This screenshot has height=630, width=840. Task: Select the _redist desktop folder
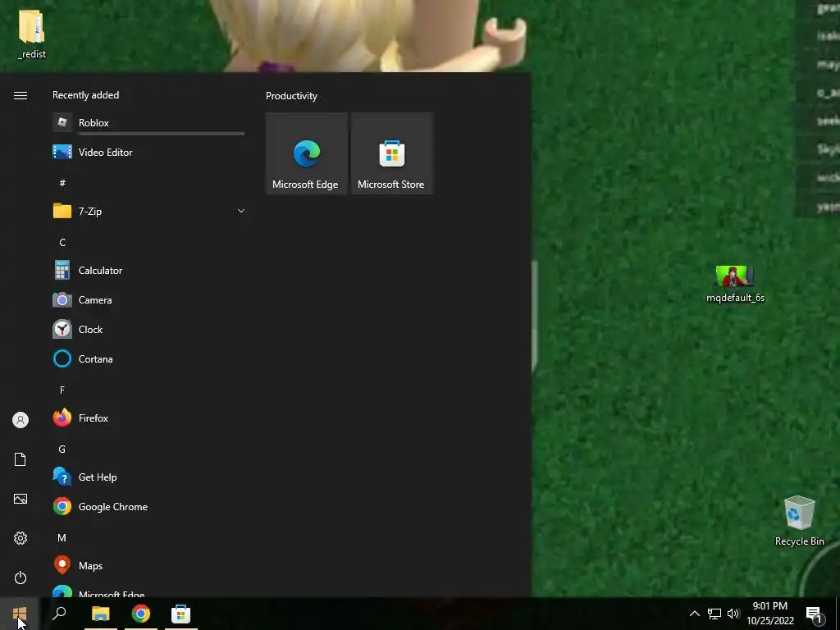[32, 34]
